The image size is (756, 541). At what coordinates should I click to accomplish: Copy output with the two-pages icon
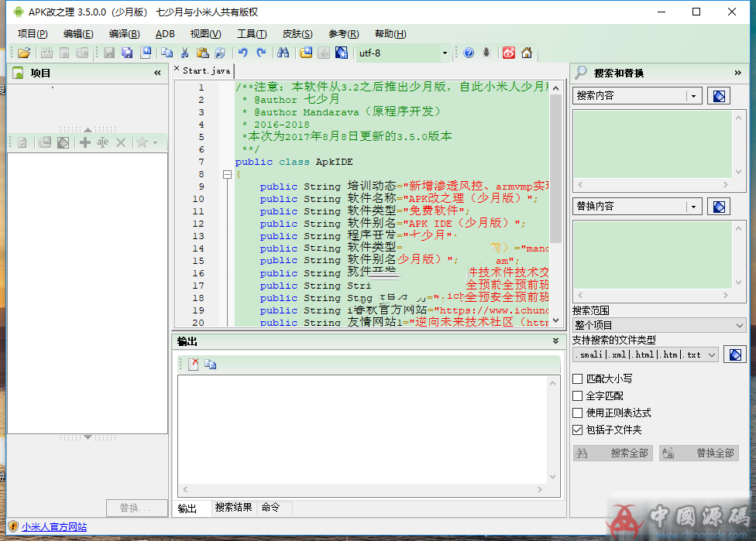[210, 365]
